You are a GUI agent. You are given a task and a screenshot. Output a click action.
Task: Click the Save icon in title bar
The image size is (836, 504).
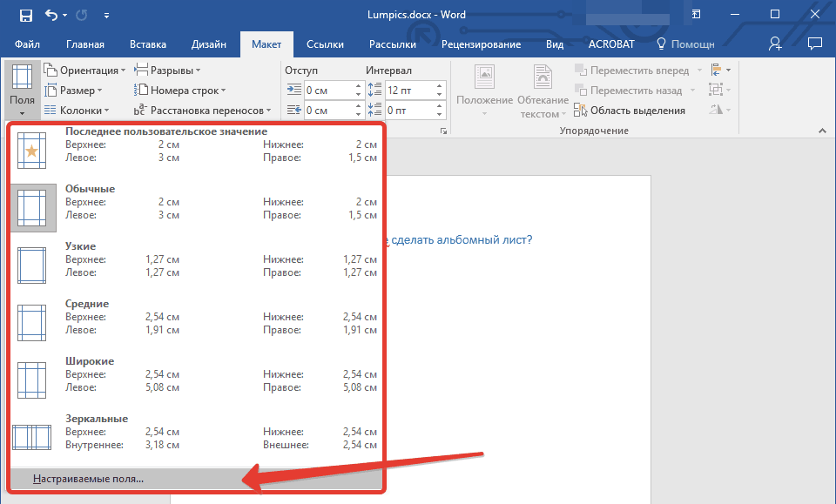(x=25, y=15)
